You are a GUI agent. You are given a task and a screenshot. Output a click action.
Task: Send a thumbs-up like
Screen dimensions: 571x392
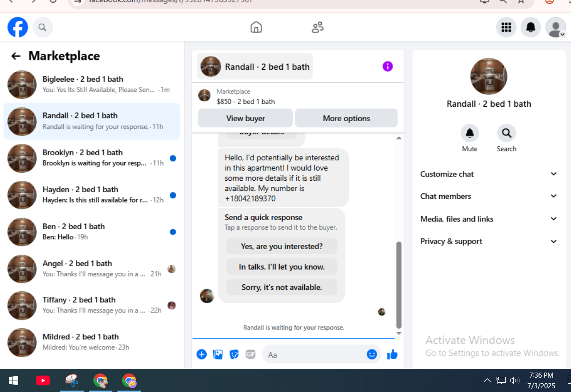[x=392, y=355]
